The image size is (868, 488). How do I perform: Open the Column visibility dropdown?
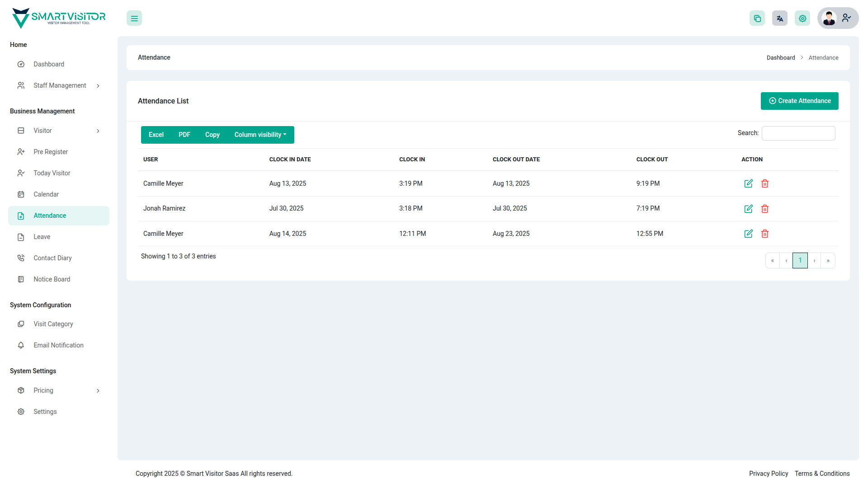(x=260, y=135)
